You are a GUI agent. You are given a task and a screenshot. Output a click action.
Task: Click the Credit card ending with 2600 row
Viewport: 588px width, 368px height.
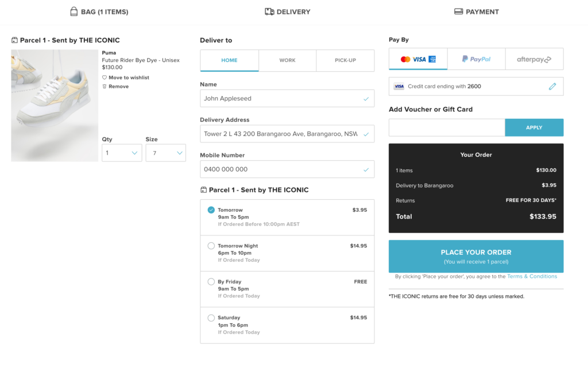(x=476, y=87)
